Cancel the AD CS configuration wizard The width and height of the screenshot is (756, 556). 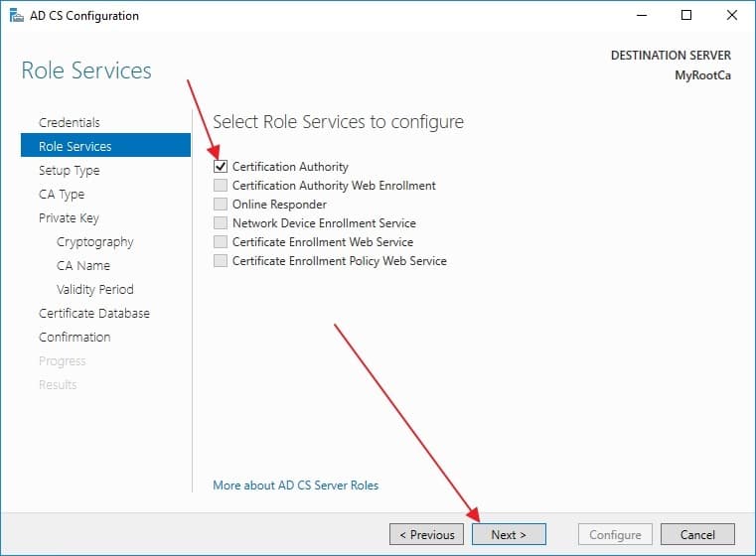tap(697, 534)
